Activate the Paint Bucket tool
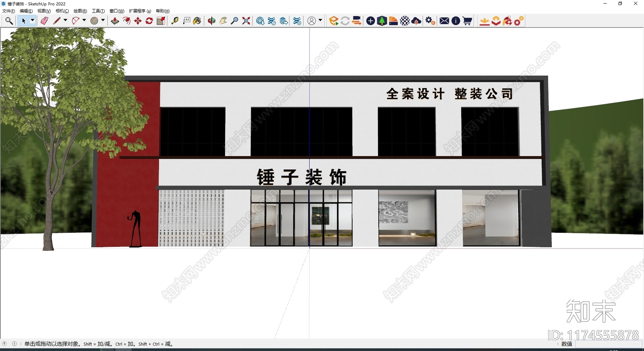The width and height of the screenshot is (644, 351). coord(197,21)
